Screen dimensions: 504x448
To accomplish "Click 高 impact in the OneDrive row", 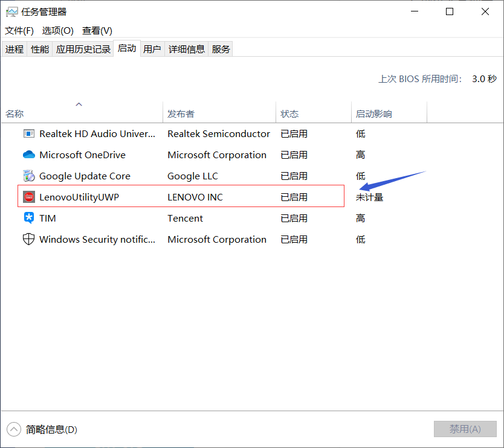I will click(x=360, y=155).
